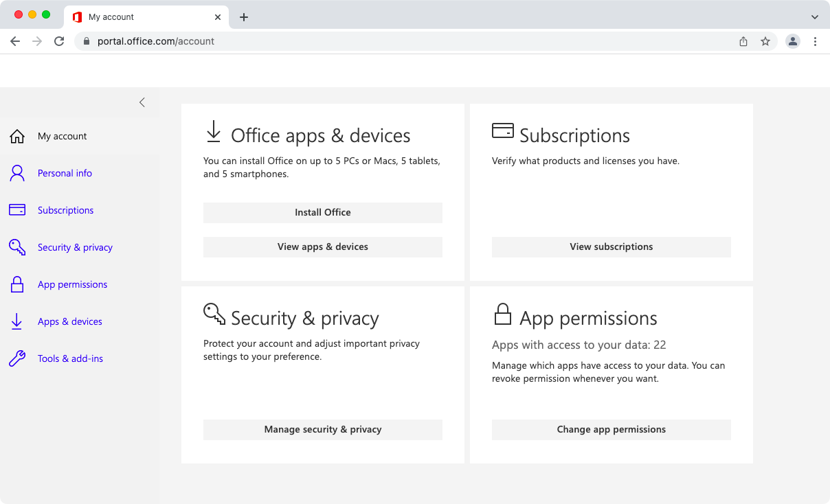Click the card icon in Subscriptions tile
830x504 pixels.
[503, 130]
